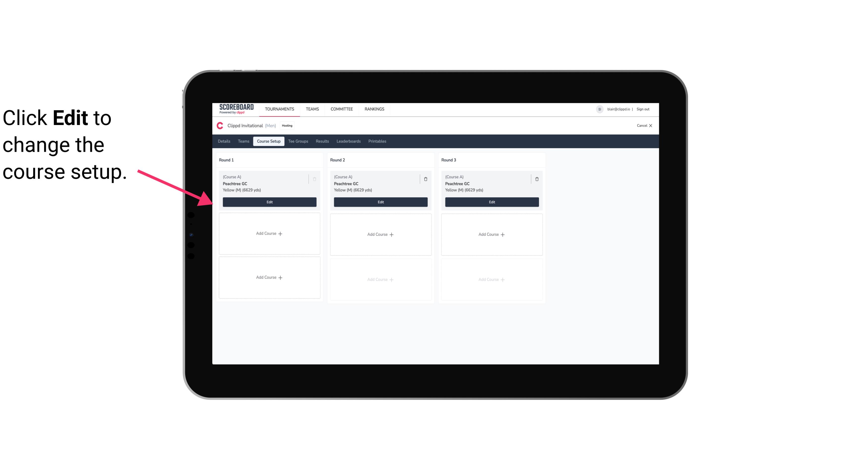Viewport: 868px width, 467px height.
Task: Click the Course Setup tab
Action: [268, 141]
